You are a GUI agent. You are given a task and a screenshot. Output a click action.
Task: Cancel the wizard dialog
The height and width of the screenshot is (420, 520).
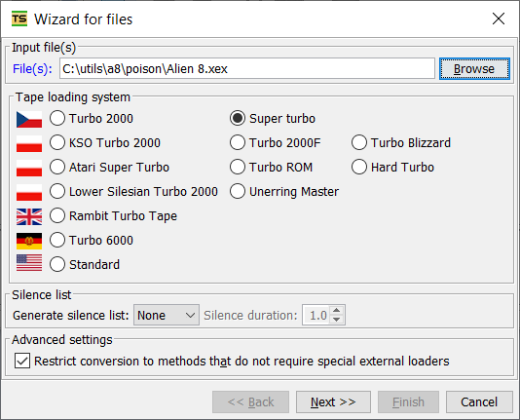click(479, 402)
